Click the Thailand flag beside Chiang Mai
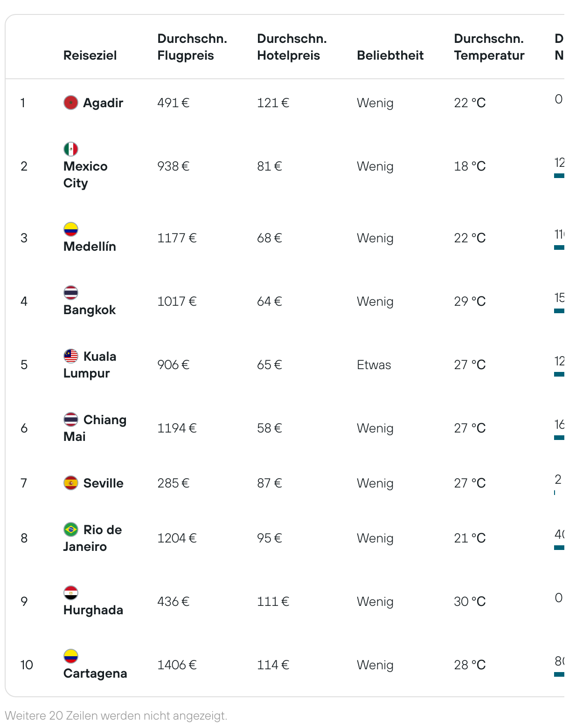This screenshot has height=728, width=569. (71, 419)
